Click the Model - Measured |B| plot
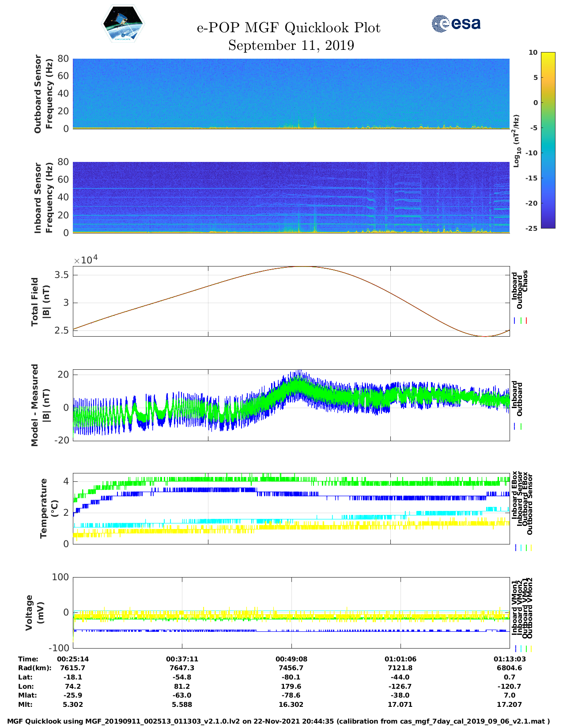563x728 pixels. 291,405
